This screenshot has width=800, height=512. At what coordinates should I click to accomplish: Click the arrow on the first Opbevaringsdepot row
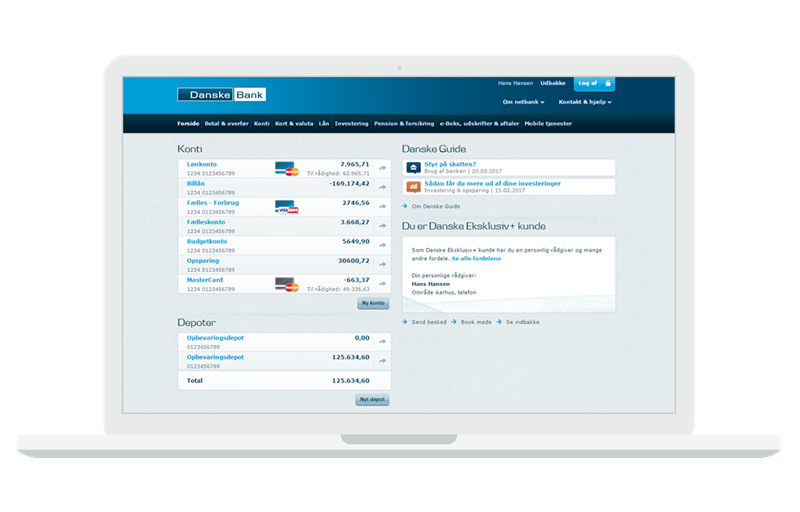(382, 342)
